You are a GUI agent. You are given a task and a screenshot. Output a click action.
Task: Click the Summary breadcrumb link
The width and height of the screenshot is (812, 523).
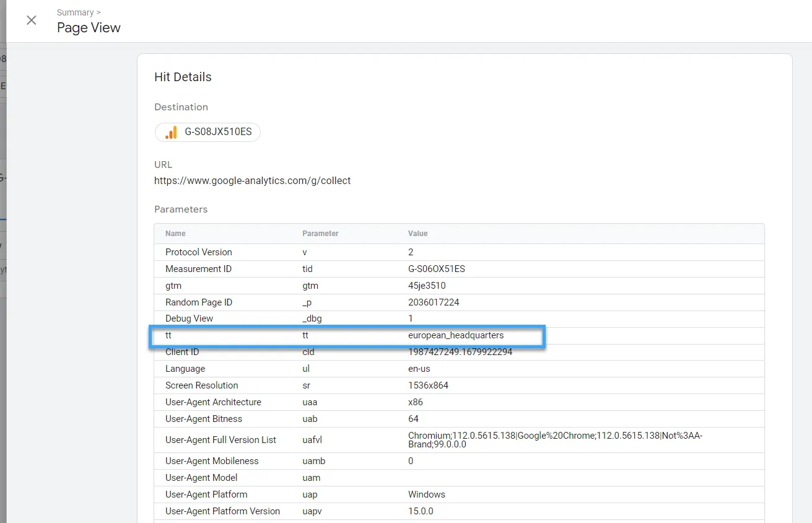[x=75, y=12]
